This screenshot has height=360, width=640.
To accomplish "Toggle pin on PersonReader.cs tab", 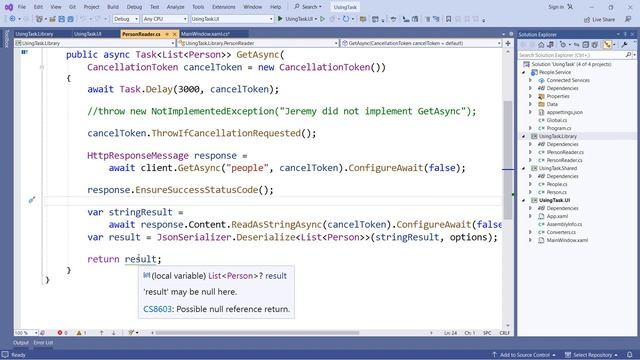I will [x=167, y=34].
